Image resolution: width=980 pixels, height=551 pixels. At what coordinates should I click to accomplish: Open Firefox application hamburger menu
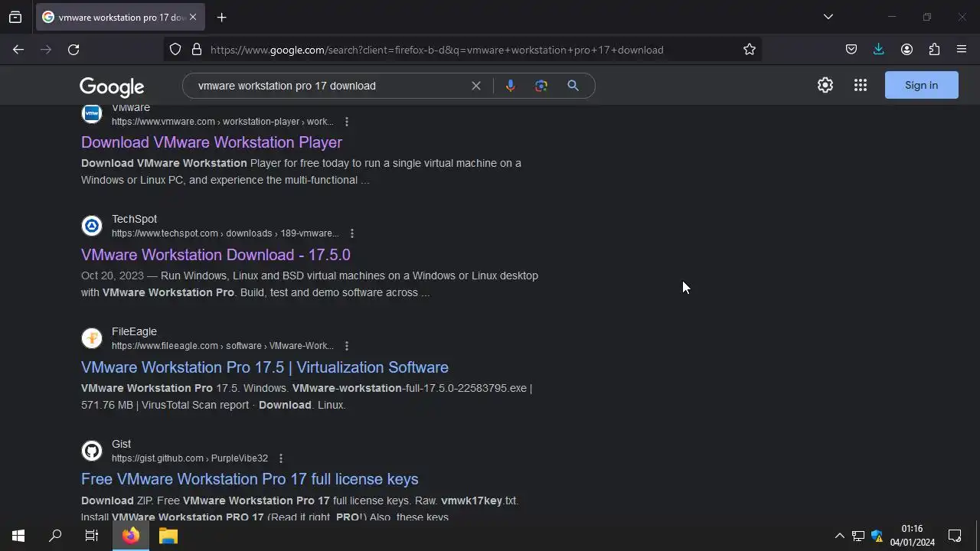(962, 50)
